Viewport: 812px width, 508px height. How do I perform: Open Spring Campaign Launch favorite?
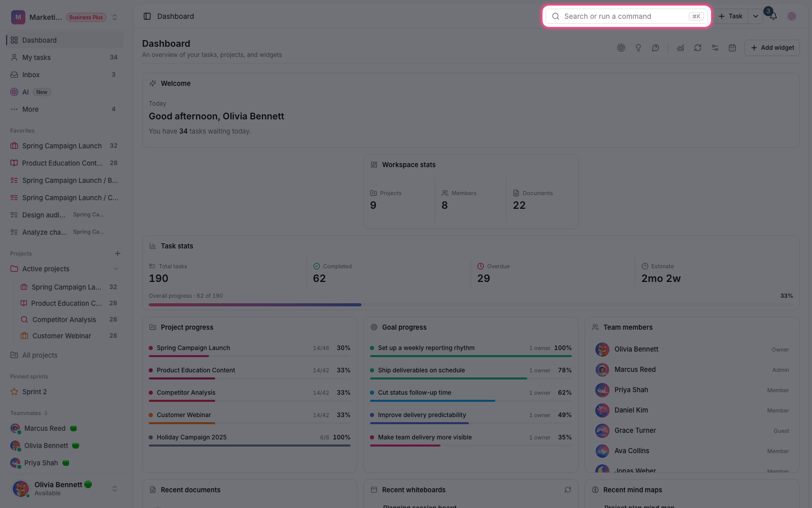[x=65, y=146]
